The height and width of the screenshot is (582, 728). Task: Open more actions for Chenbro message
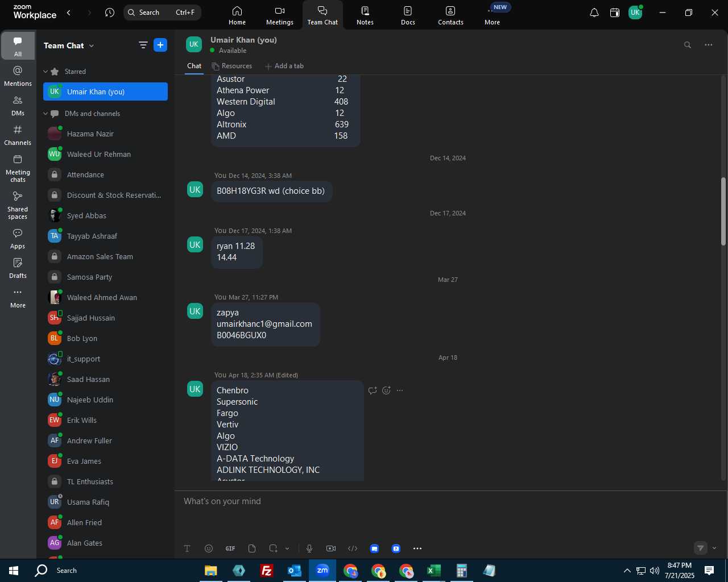[x=400, y=390]
